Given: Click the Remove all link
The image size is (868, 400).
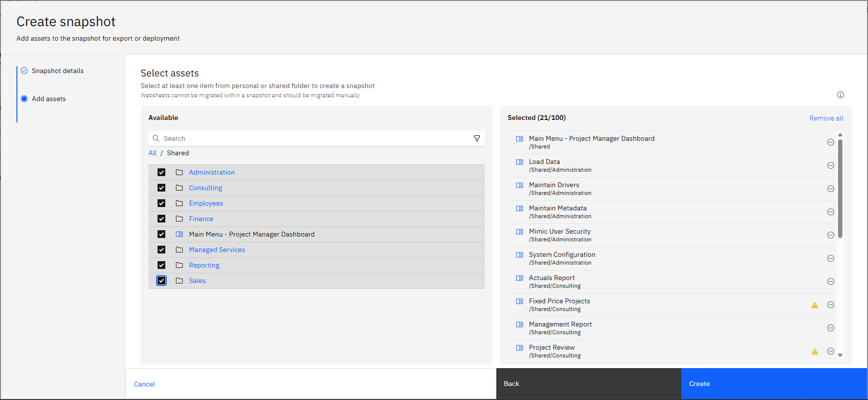Looking at the screenshot, I should tap(826, 118).
